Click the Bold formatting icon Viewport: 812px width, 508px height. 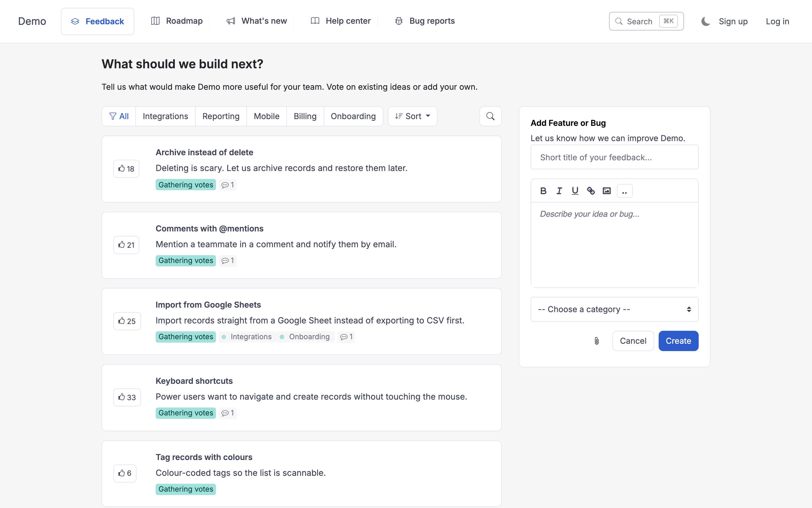pyautogui.click(x=543, y=191)
